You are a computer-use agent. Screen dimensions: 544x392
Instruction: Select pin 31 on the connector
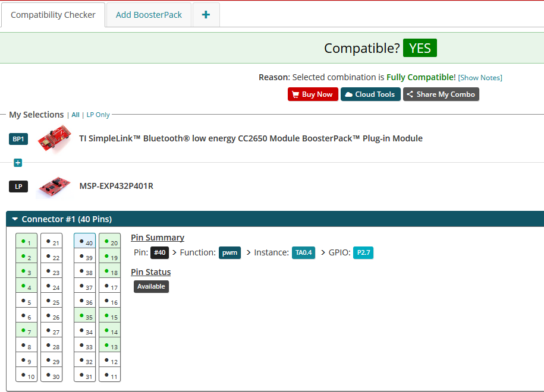tap(84, 375)
